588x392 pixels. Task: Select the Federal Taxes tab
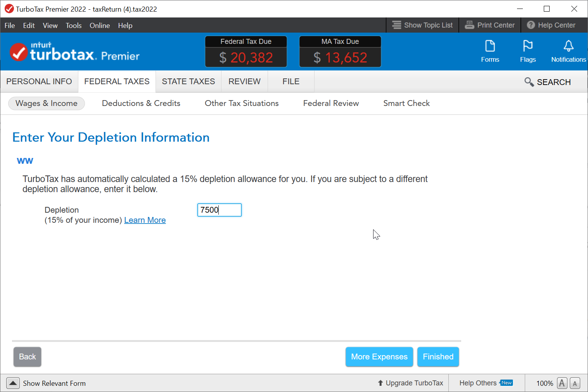point(117,82)
